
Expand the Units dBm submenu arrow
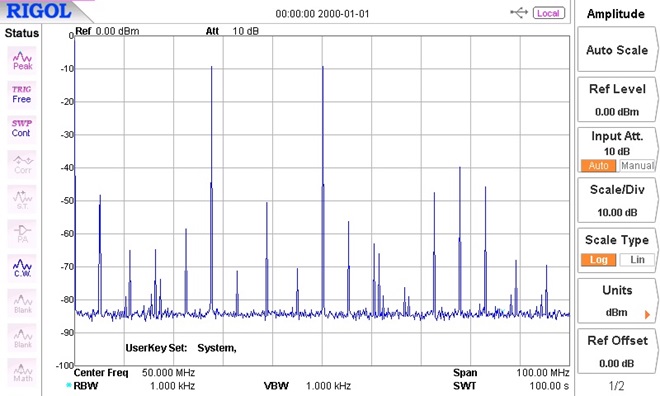click(x=647, y=314)
